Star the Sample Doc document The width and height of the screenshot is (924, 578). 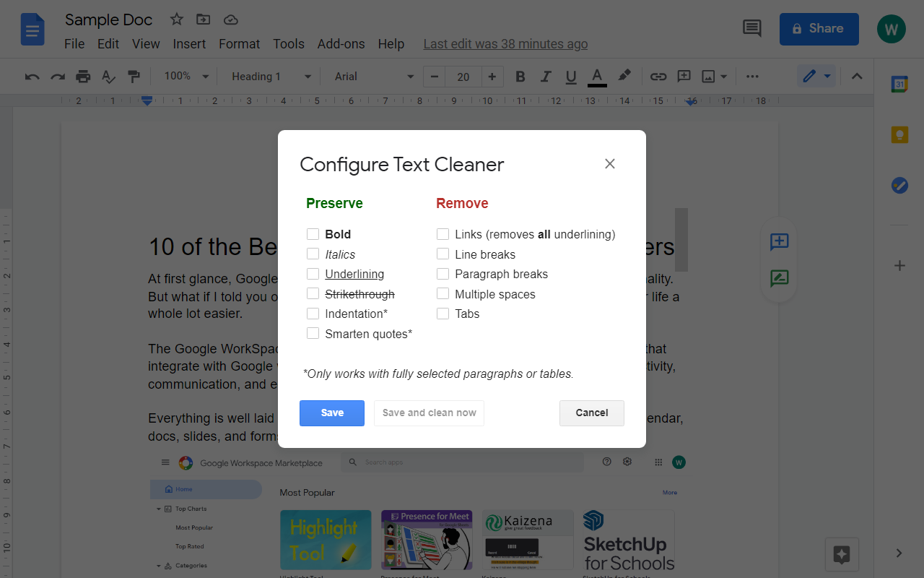tap(176, 20)
